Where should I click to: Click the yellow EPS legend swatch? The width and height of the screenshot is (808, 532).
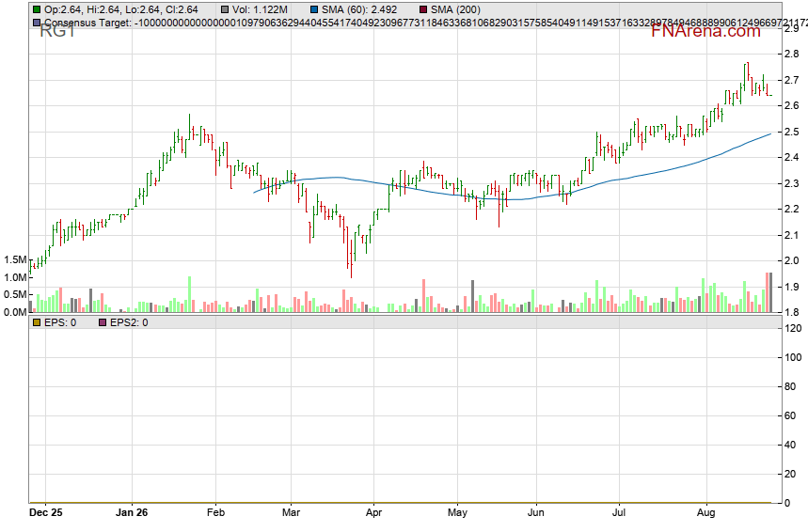click(x=37, y=323)
